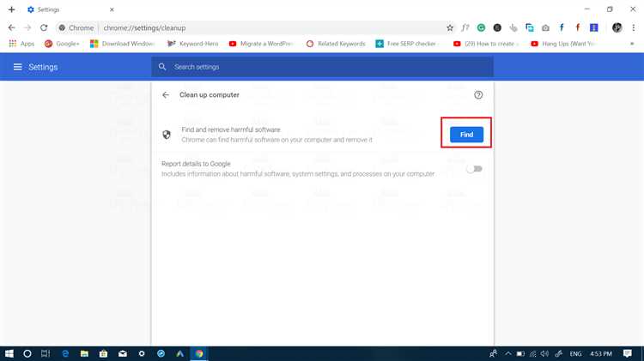The height and width of the screenshot is (361, 644).
Task: Open Microsoft Store from taskbar
Action: 103,353
